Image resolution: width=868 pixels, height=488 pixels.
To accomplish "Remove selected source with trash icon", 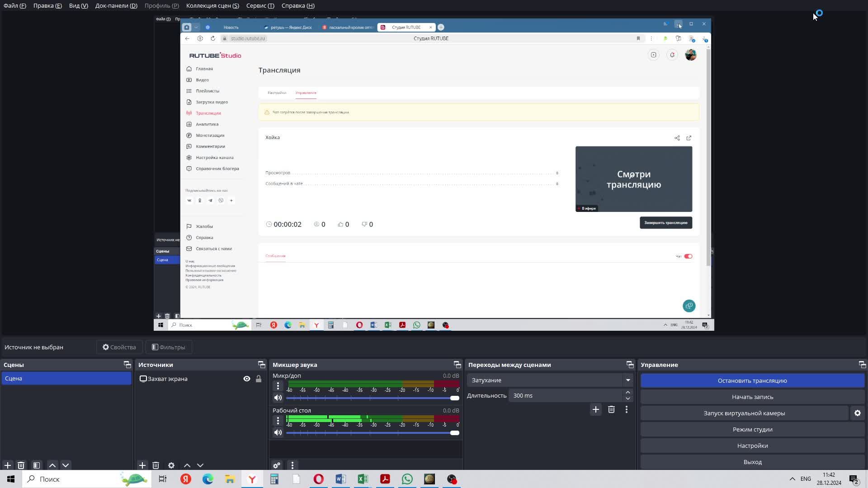I will tap(156, 465).
